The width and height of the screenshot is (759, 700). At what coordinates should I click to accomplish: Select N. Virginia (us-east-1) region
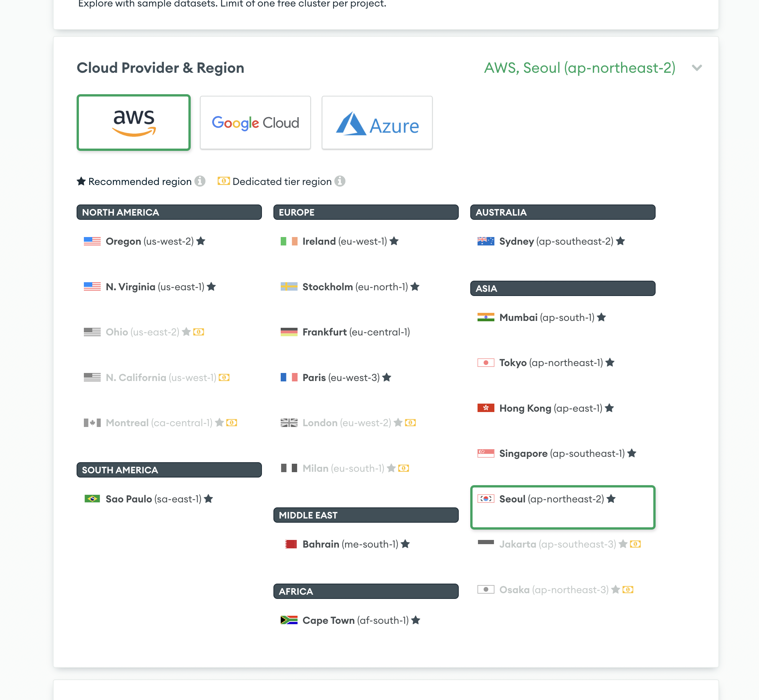tap(155, 287)
